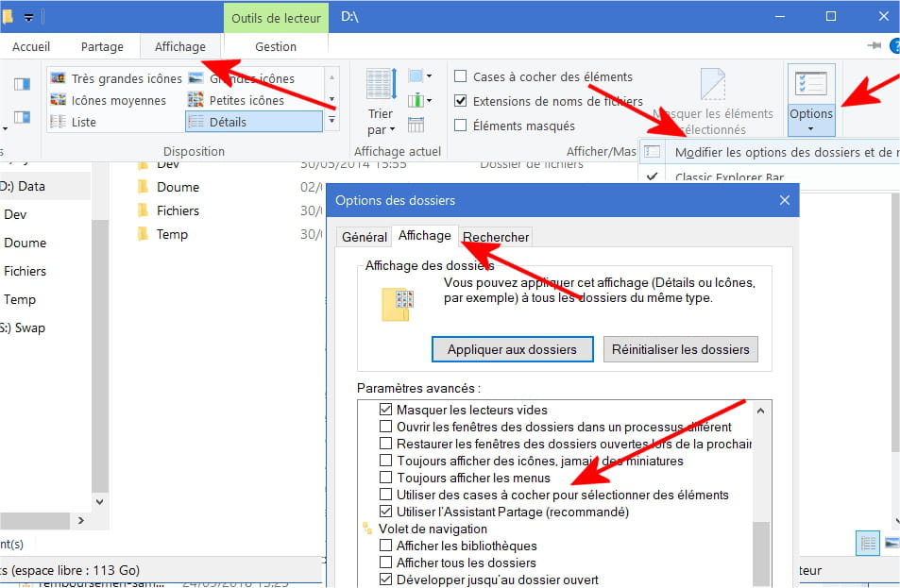The height and width of the screenshot is (588, 900).
Task: Click the pin ribbon icon
Action: [x=875, y=45]
